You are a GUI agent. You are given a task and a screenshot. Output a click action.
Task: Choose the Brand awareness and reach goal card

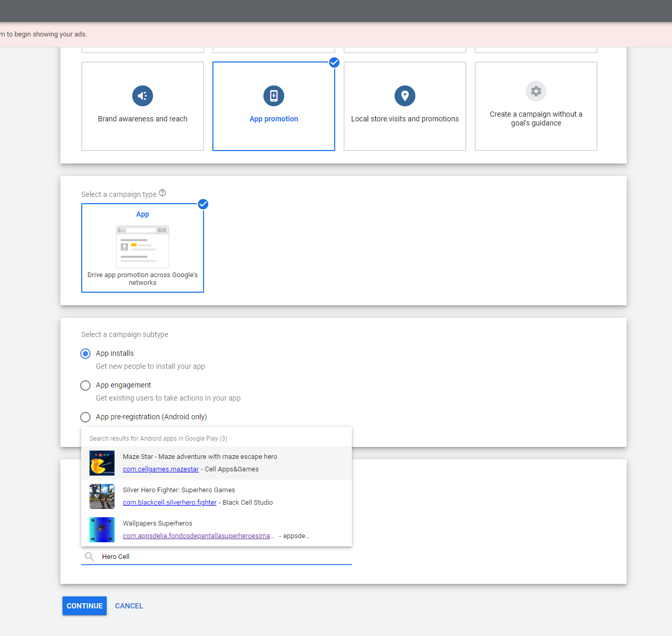143,106
